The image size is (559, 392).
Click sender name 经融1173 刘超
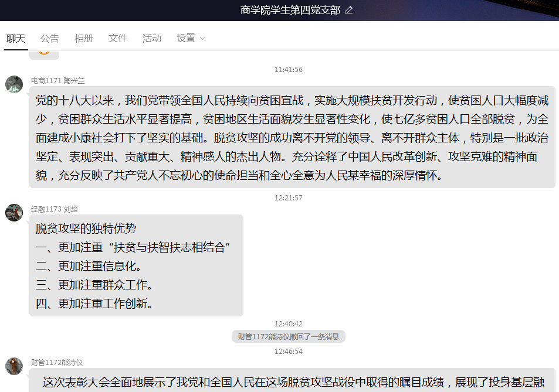[x=54, y=209]
